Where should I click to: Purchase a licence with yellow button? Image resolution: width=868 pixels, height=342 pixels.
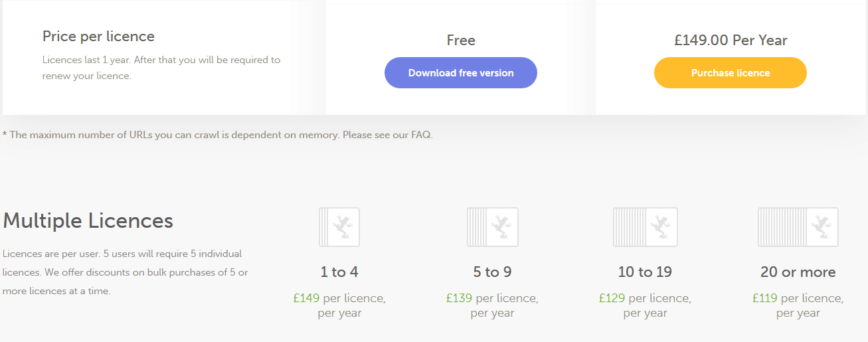point(731,72)
